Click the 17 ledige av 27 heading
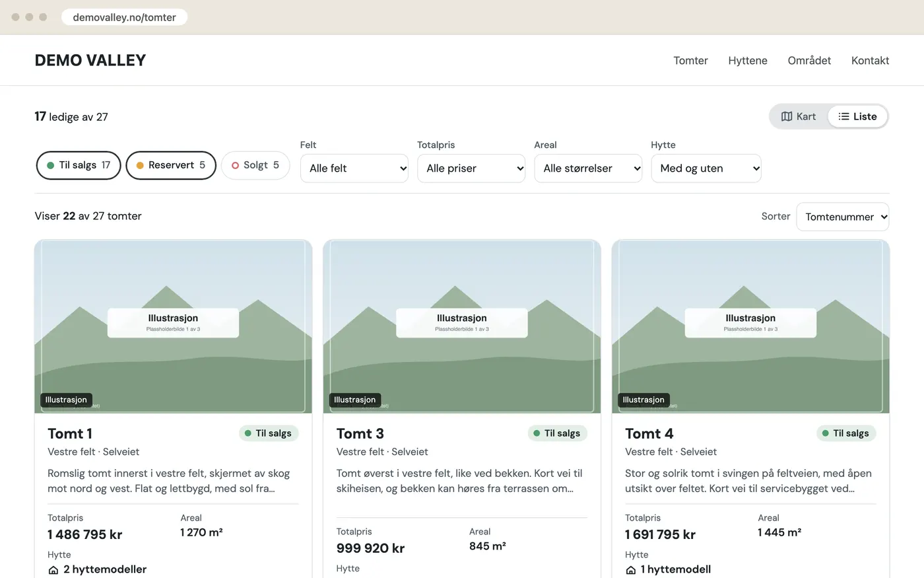The height and width of the screenshot is (578, 924). (x=71, y=117)
